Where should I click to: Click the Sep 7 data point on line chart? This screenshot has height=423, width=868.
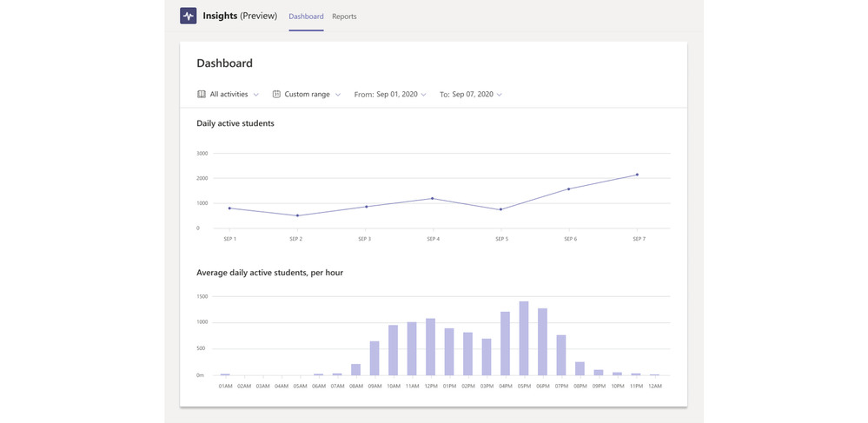tap(637, 175)
